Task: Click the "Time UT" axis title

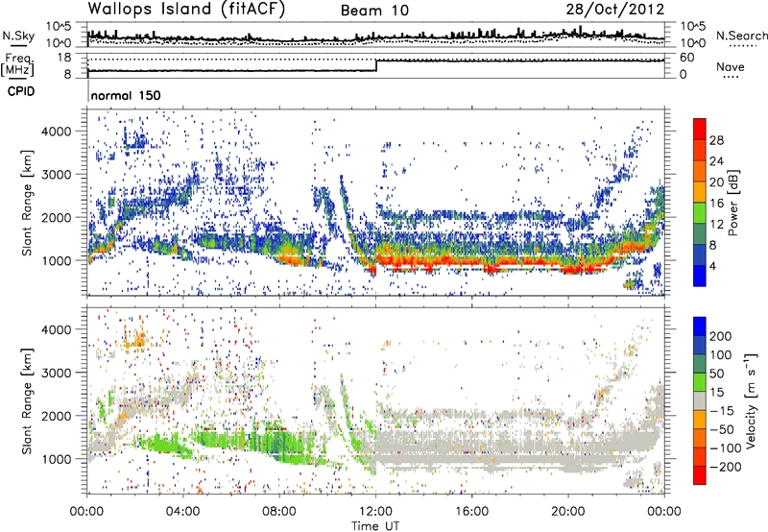Action: pyautogui.click(x=375, y=525)
